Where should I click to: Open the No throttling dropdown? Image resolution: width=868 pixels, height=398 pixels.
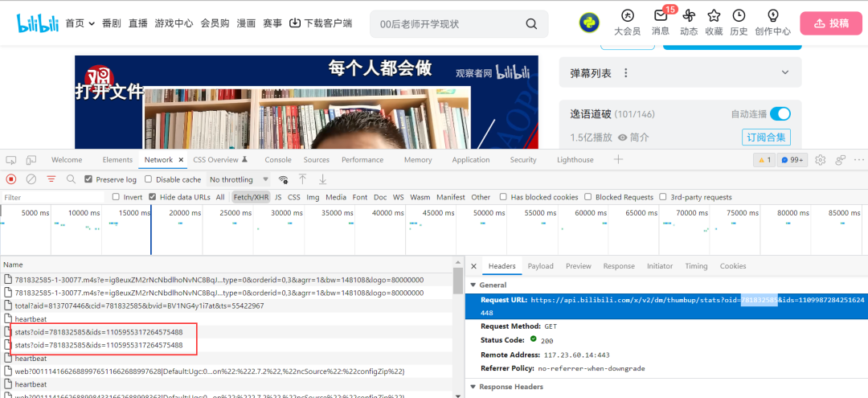[x=239, y=179]
